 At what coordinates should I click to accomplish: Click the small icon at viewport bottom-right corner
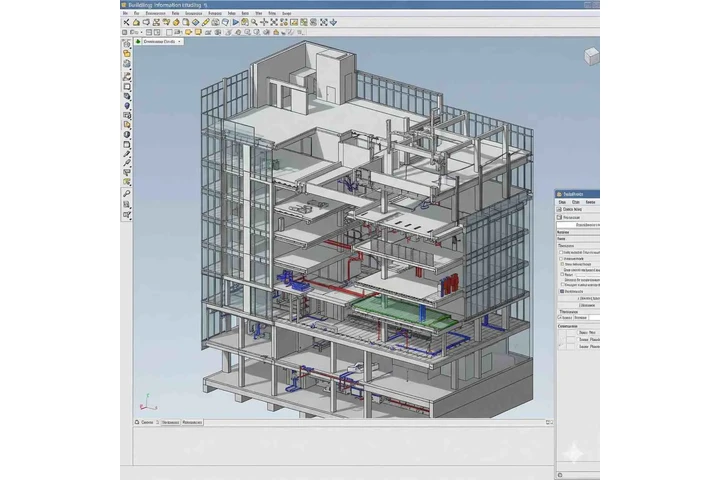tap(549, 422)
